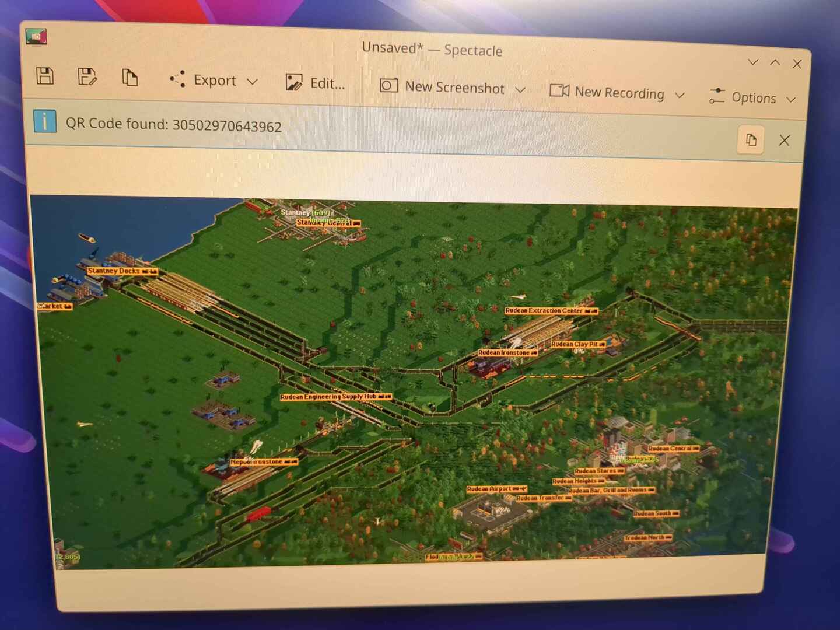Click the Save As icon

click(x=87, y=76)
